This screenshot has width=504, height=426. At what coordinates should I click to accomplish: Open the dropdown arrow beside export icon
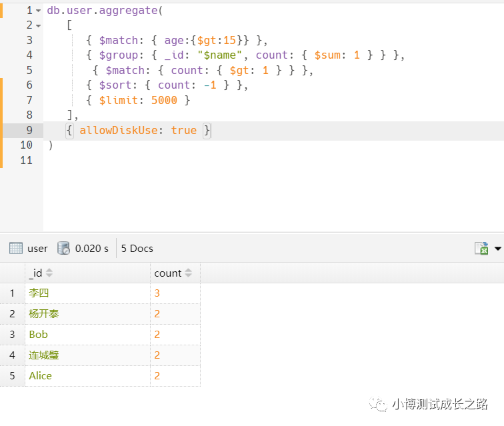[497, 249]
